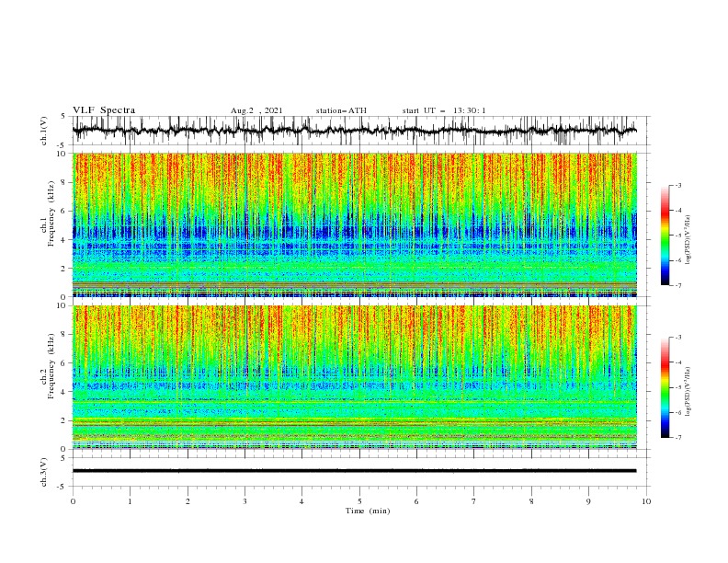
Task: Click the ch.1 color bar "log(PSD)(V²/Hz)" label
Action: pos(688,240)
